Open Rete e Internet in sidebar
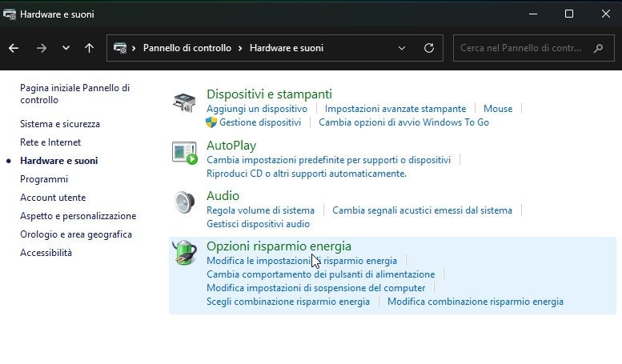This screenshot has height=364, width=622. point(50,142)
